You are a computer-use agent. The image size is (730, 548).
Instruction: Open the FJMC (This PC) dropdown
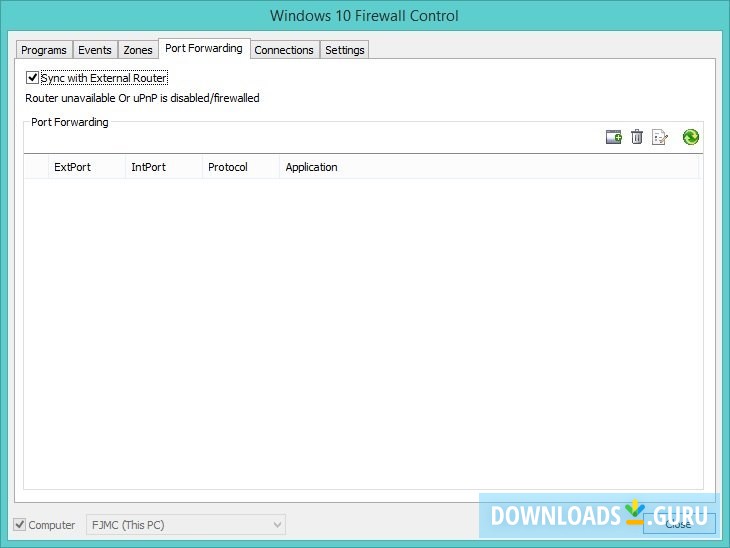pos(186,525)
